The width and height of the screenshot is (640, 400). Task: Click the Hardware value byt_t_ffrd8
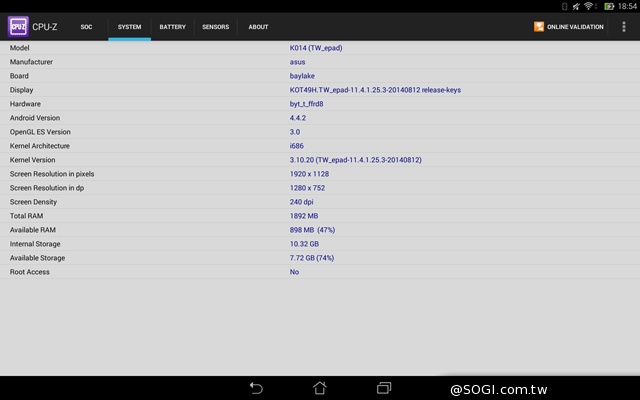(x=307, y=104)
